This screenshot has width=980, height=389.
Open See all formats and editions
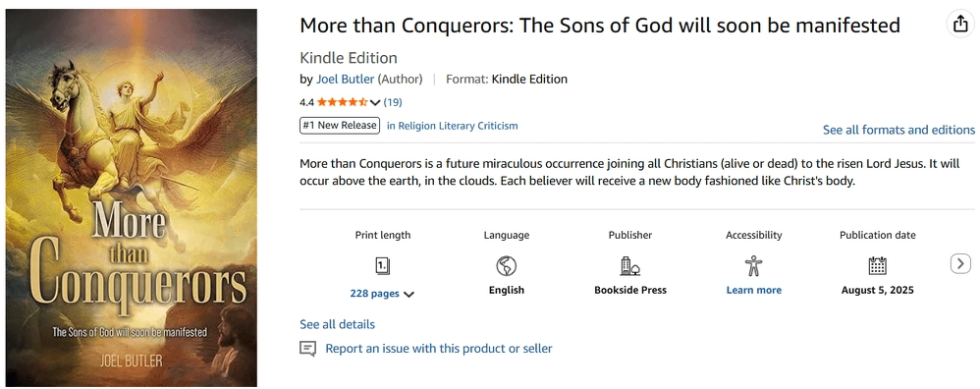pos(898,130)
